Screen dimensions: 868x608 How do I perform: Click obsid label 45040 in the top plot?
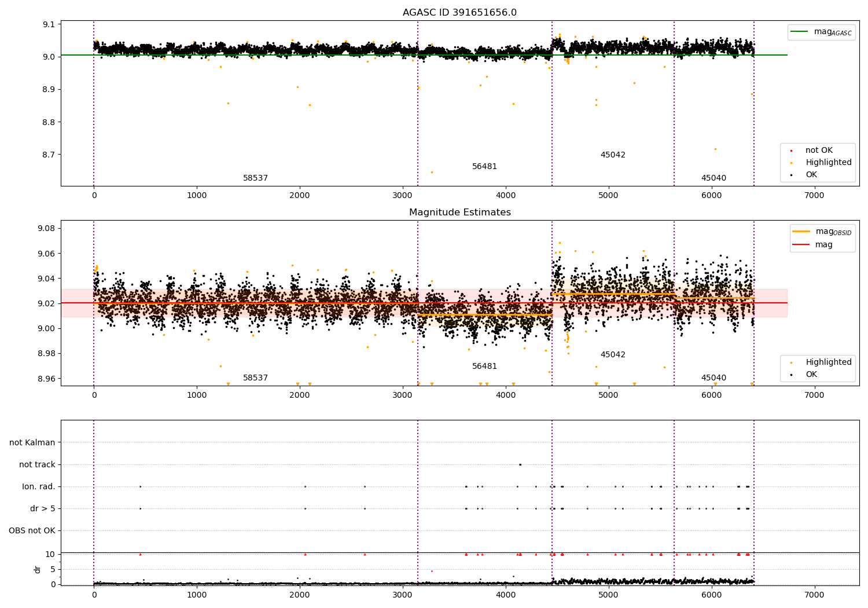[x=713, y=178]
